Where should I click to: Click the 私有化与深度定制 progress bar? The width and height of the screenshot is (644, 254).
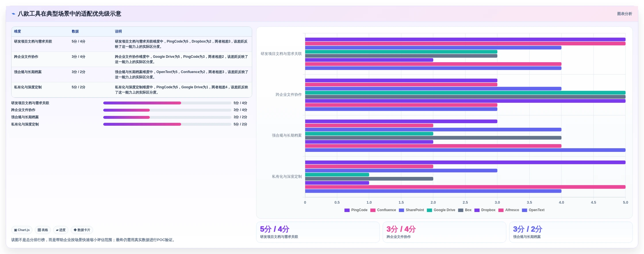(167, 124)
